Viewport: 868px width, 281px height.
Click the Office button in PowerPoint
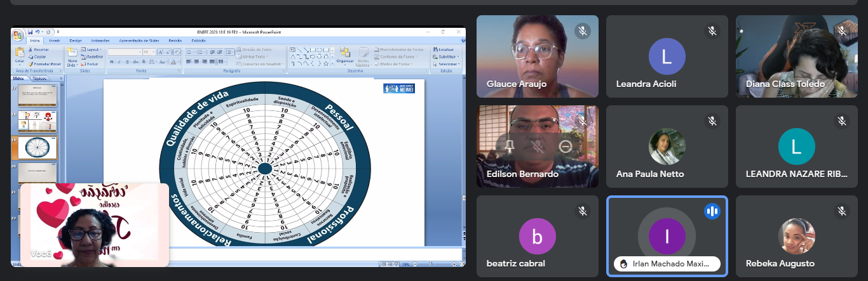click(18, 34)
